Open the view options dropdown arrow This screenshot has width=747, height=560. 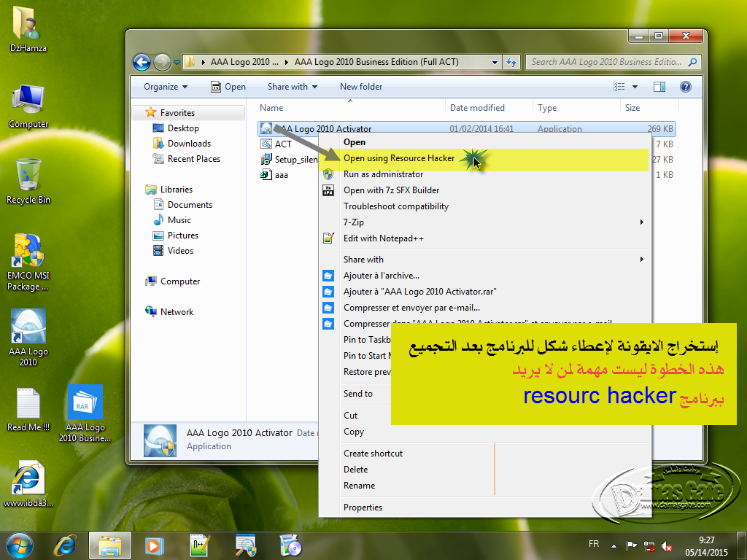tap(635, 87)
